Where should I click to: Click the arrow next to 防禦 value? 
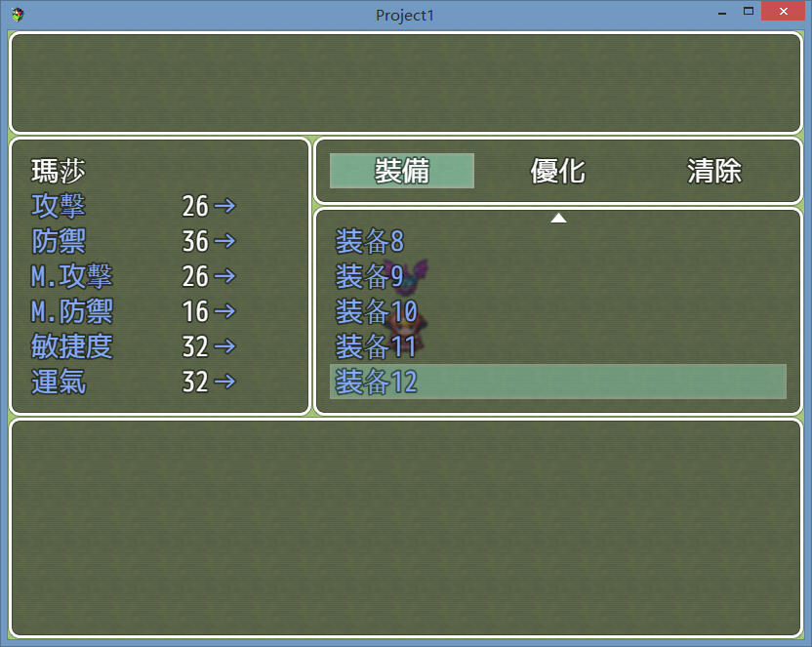[225, 241]
